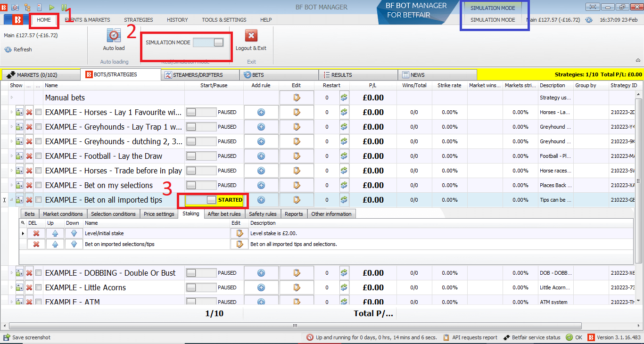Open the Safety rules sub-tab
The height and width of the screenshot is (344, 644).
[263, 214]
